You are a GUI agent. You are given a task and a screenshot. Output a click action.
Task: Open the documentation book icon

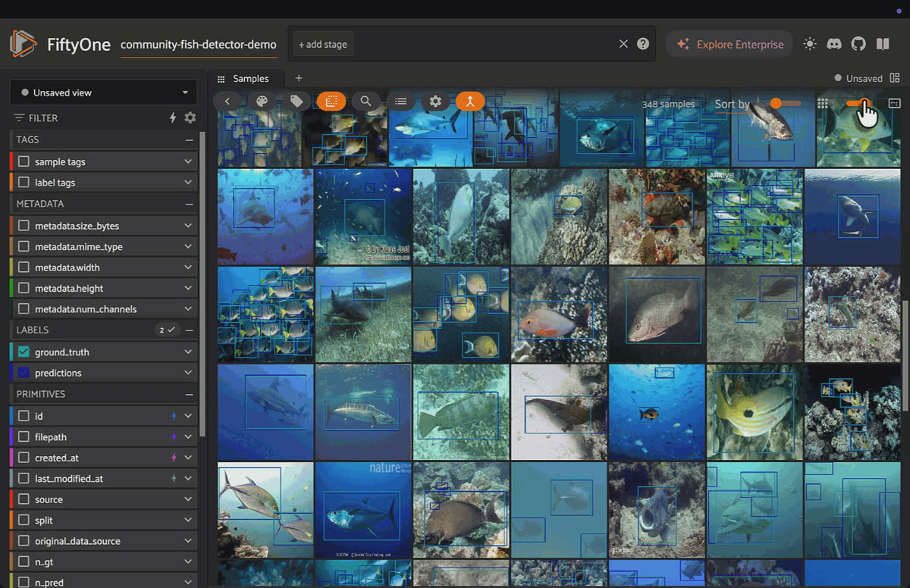[883, 44]
